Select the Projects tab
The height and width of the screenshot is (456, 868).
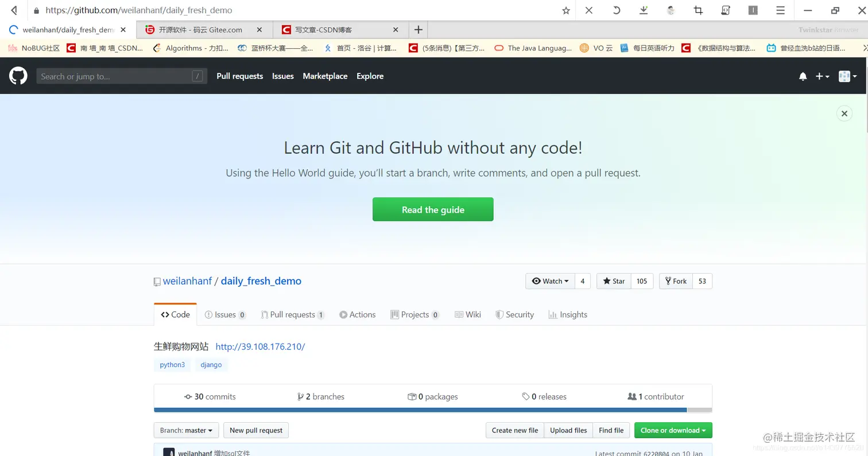tap(414, 314)
